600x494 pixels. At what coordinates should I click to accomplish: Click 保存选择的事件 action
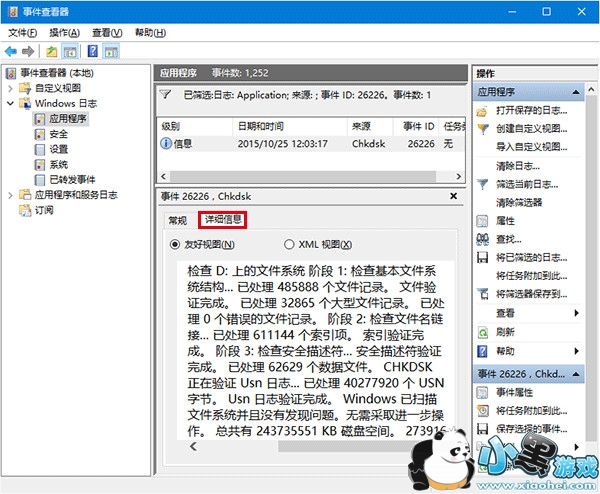(531, 429)
